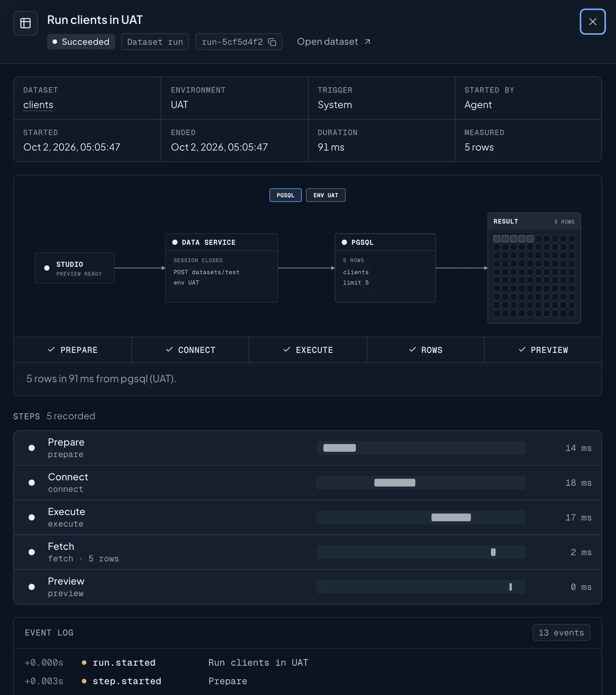Click the Dataset run tag
Viewport: 616px width, 695px height.
(155, 42)
